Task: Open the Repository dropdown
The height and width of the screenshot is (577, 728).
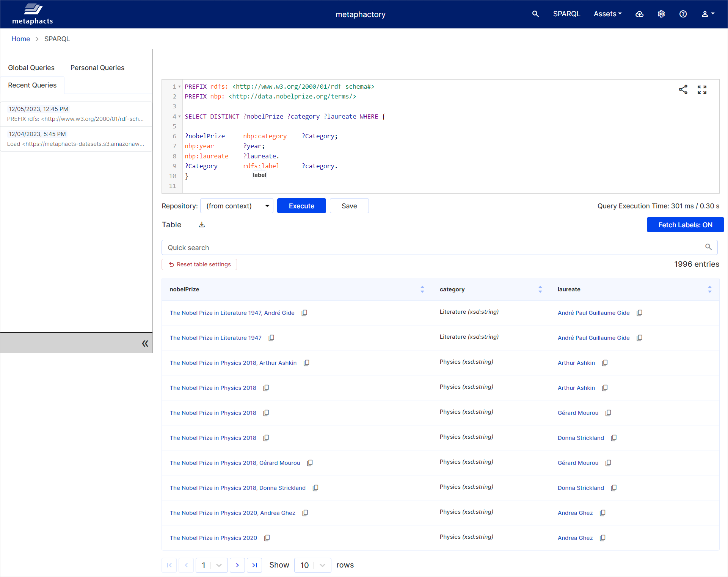Action: tap(237, 206)
